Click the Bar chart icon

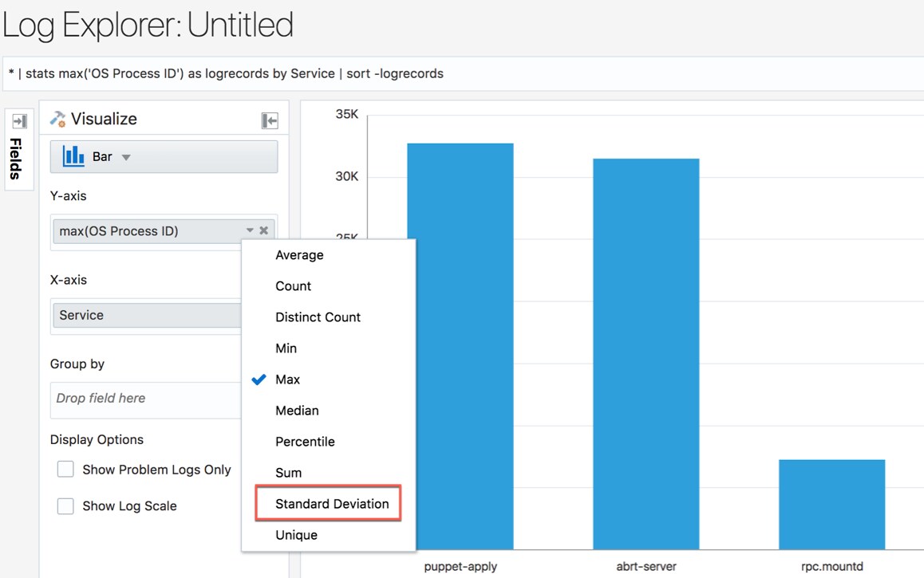[73, 156]
